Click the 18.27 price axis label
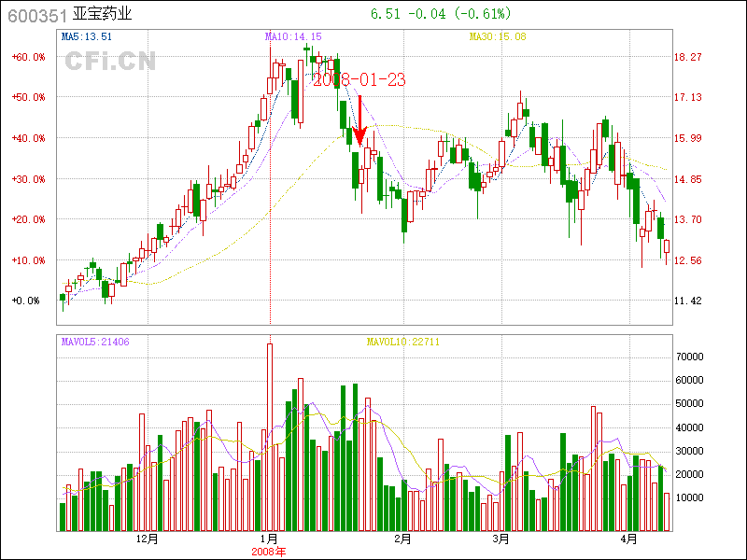 pyautogui.click(x=687, y=57)
